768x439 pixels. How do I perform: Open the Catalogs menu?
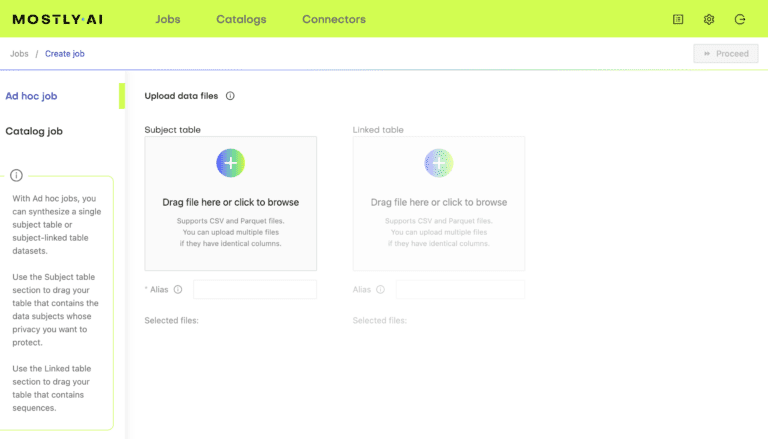(x=241, y=19)
